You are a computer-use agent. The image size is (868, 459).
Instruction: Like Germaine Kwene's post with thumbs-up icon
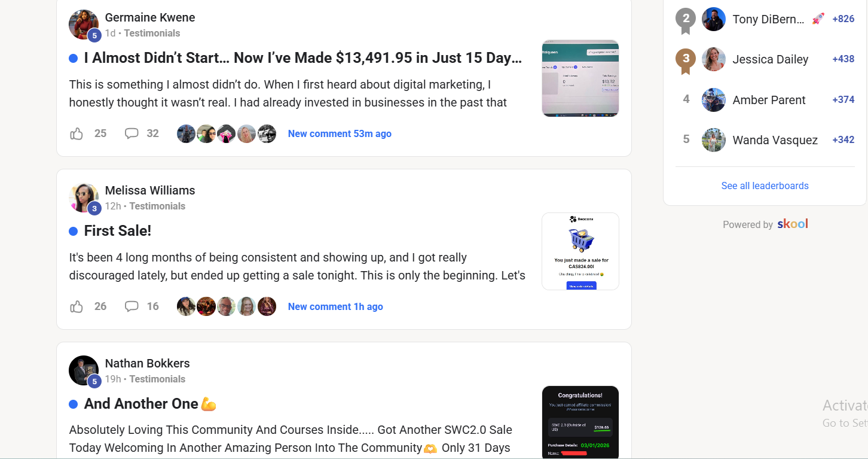tap(77, 133)
